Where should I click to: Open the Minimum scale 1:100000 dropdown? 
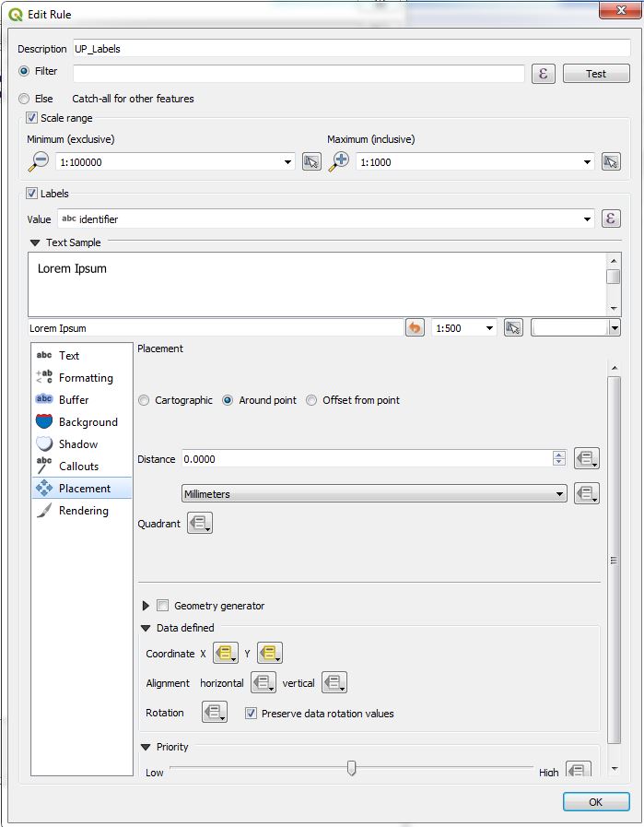pos(287,162)
